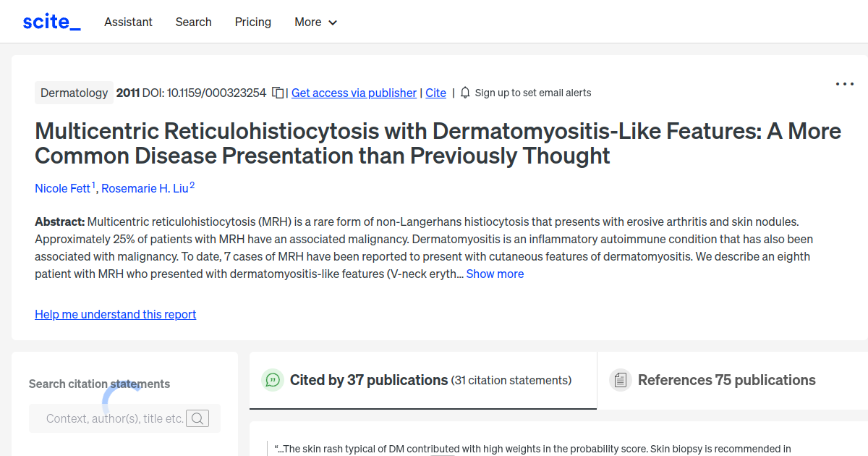Click the Dermatology topic badge

pos(74,93)
